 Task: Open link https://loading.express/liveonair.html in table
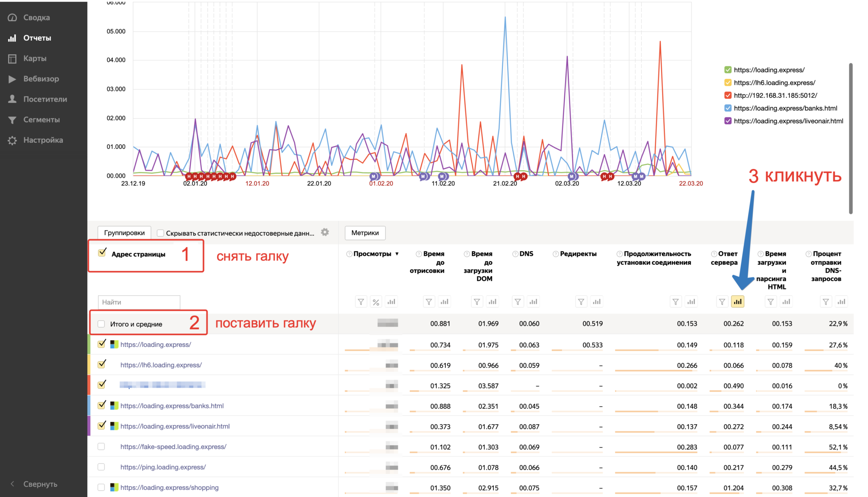pos(175,426)
